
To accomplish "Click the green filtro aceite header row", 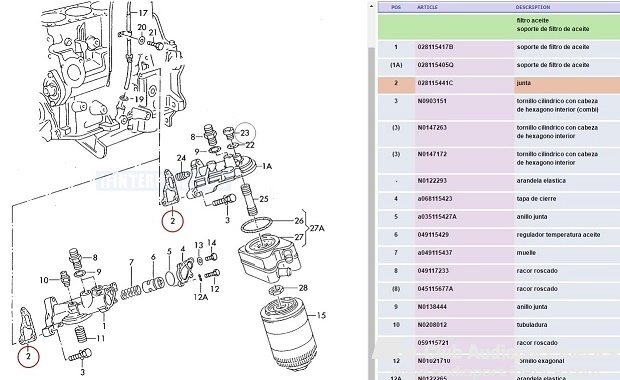I will coord(499,25).
